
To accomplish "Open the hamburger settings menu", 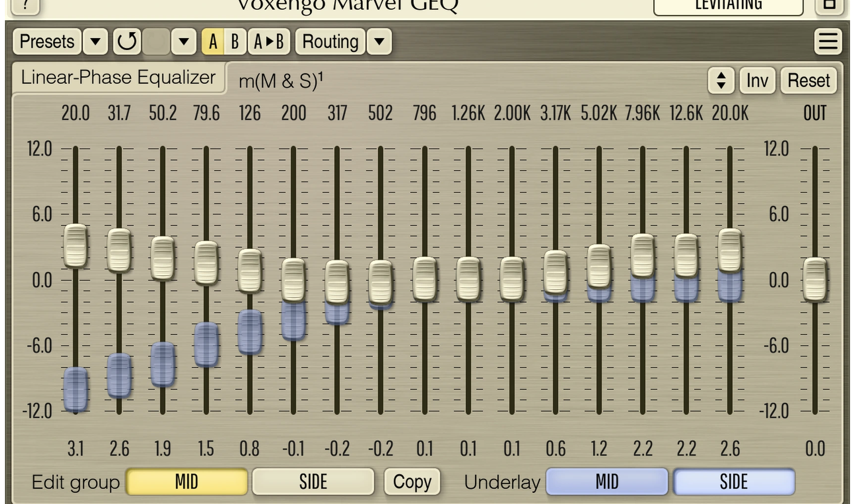I will [828, 41].
